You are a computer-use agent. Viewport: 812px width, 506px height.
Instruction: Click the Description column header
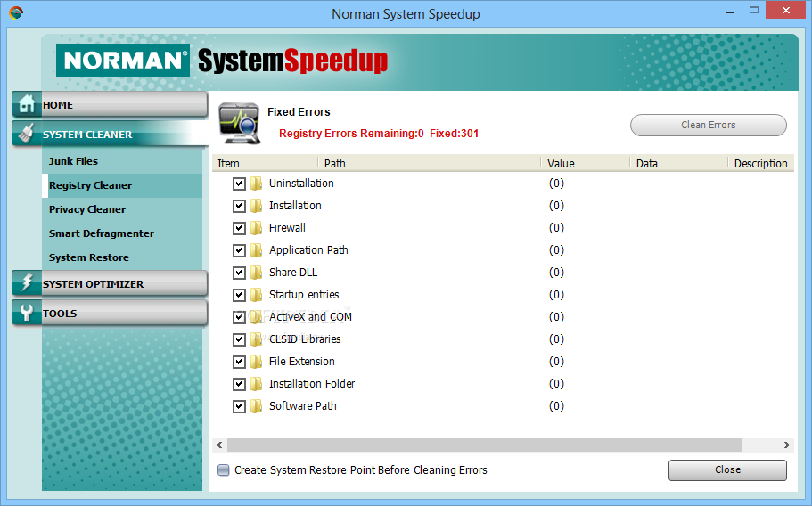click(x=761, y=164)
